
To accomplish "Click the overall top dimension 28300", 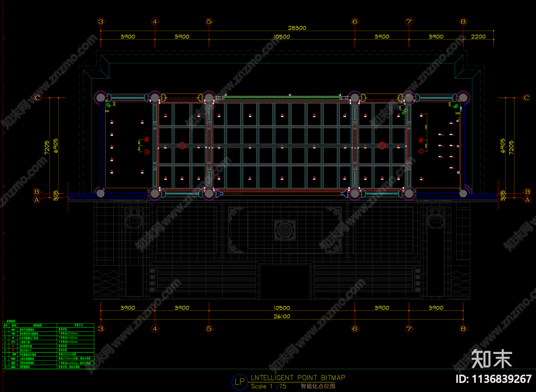I will pyautogui.click(x=297, y=28).
